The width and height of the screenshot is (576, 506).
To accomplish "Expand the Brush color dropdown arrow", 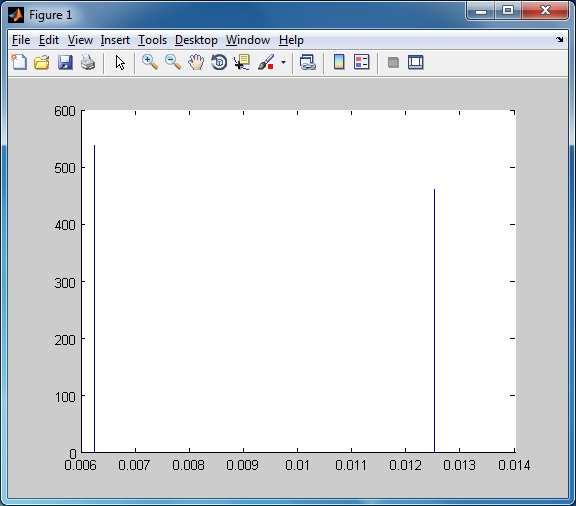I will coord(283,62).
